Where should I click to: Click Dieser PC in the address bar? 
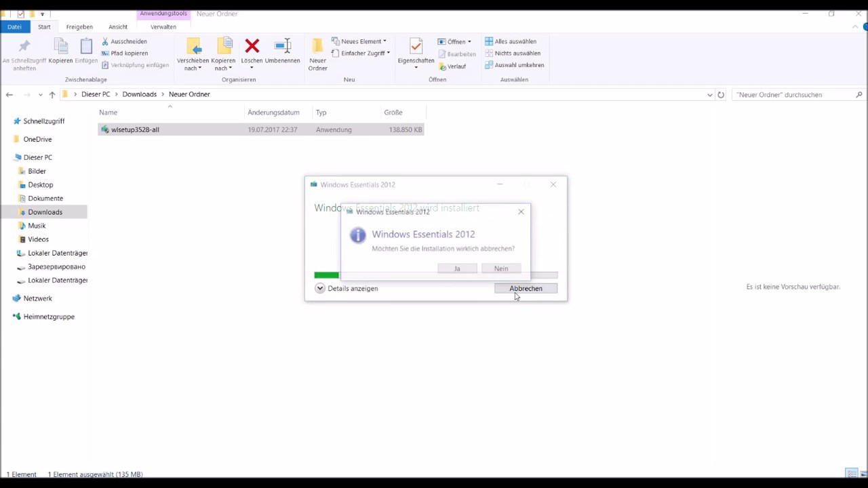tap(96, 94)
